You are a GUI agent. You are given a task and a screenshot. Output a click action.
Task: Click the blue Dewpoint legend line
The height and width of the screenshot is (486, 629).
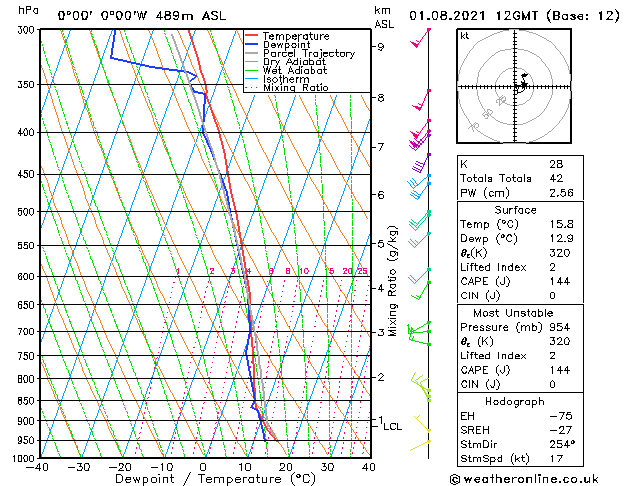251,45
